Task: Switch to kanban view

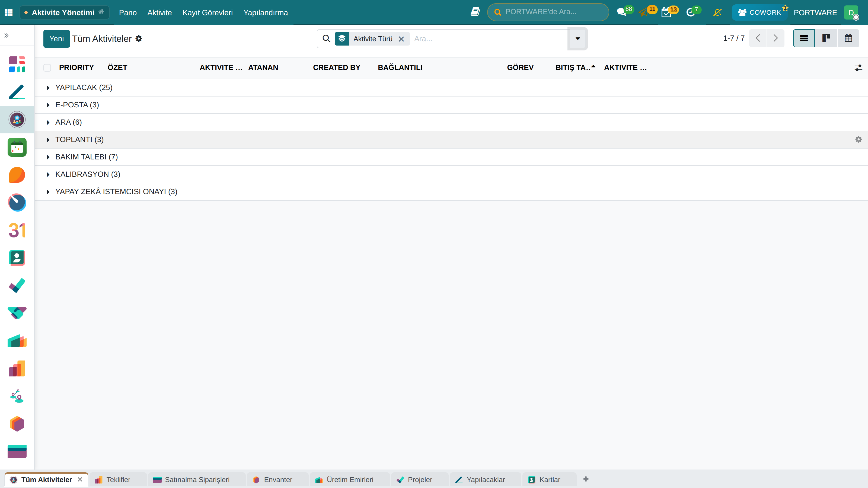Action: (826, 38)
